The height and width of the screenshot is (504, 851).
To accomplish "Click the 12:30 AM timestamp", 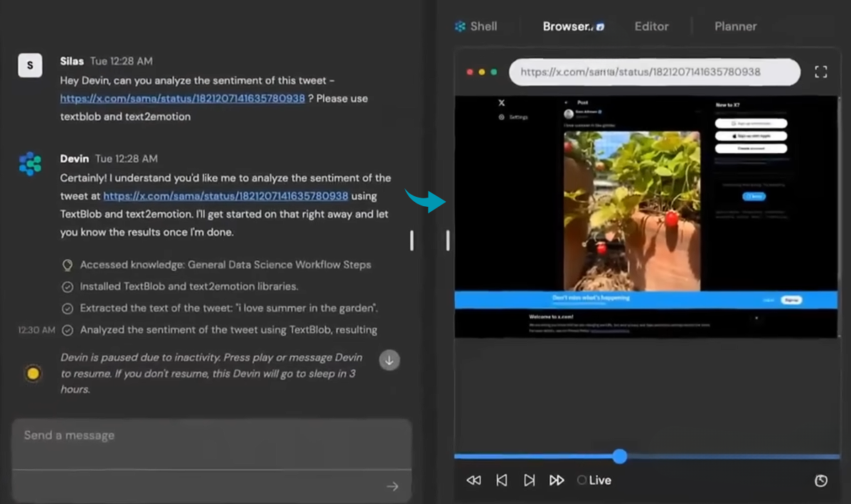I will tap(36, 330).
